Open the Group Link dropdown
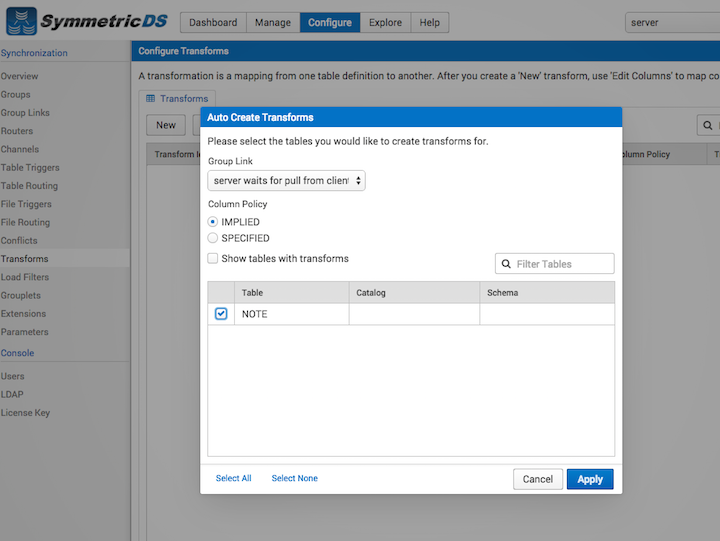Screen dimensions: 720x541 tap(287, 180)
